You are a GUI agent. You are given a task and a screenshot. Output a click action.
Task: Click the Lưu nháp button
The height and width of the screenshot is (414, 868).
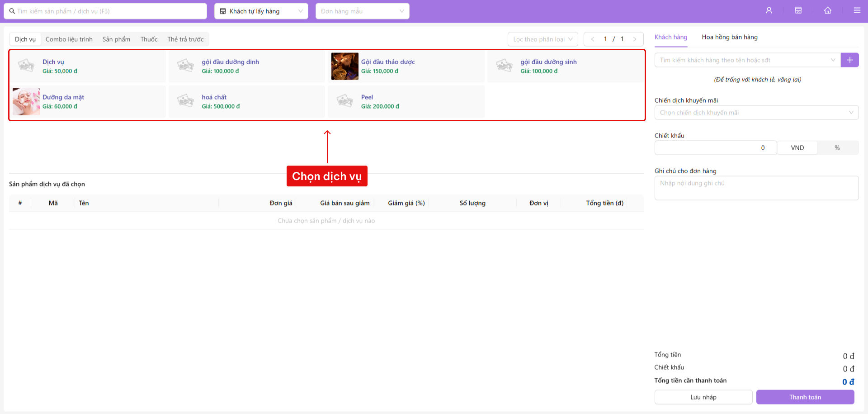[703, 397]
